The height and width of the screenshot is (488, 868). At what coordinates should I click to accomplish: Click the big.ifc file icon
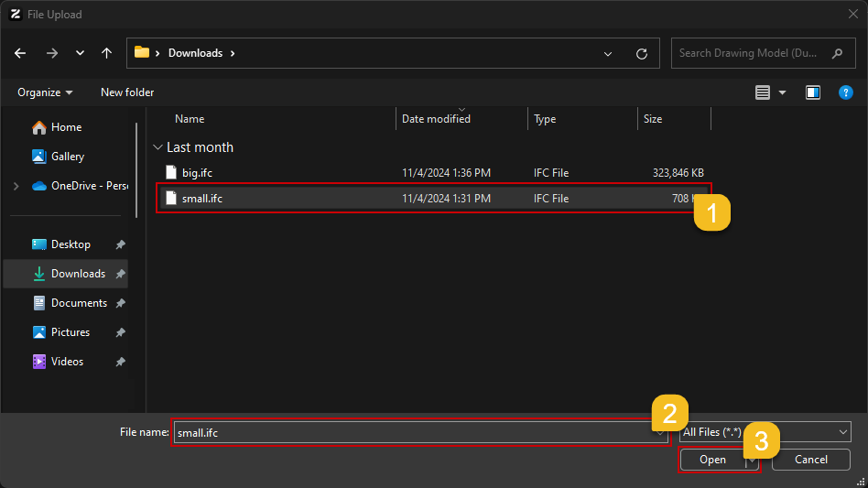point(171,173)
